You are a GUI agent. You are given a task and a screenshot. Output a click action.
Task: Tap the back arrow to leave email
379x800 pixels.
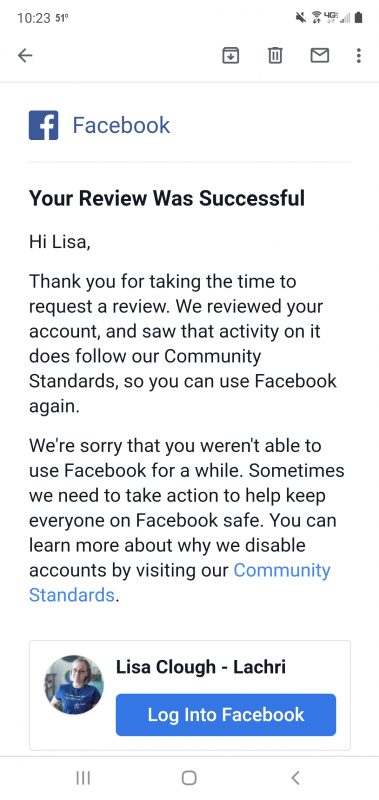[25, 55]
